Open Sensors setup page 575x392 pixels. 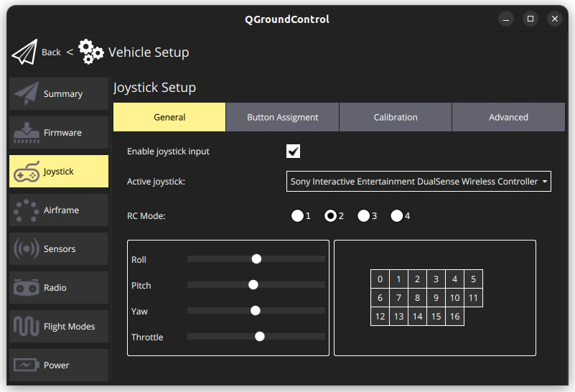59,248
